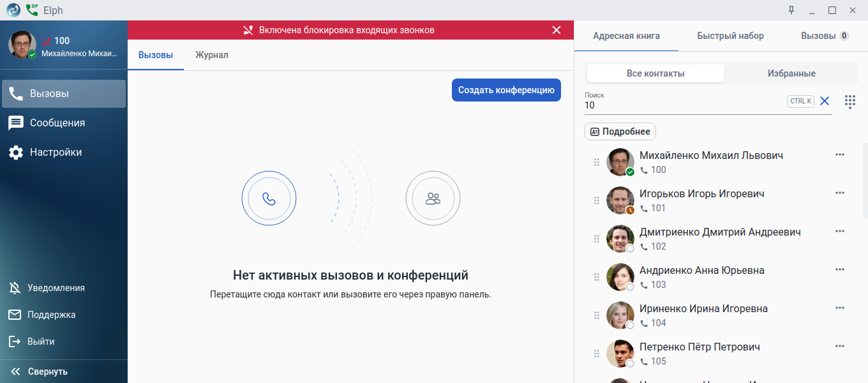
Task: Select contact name Андриенко Анна Юрьевна
Action: coord(702,270)
